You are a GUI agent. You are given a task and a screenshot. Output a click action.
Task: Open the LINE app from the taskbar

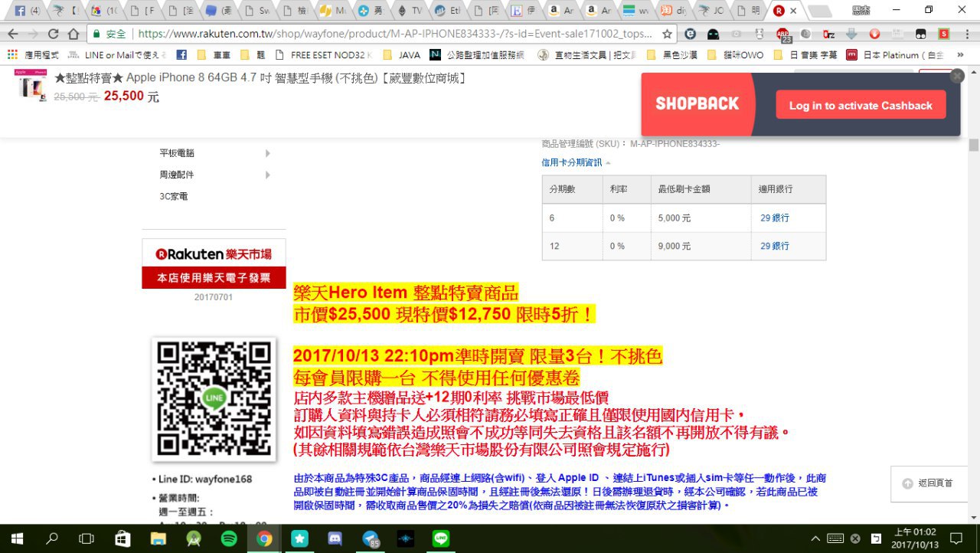tap(441, 538)
